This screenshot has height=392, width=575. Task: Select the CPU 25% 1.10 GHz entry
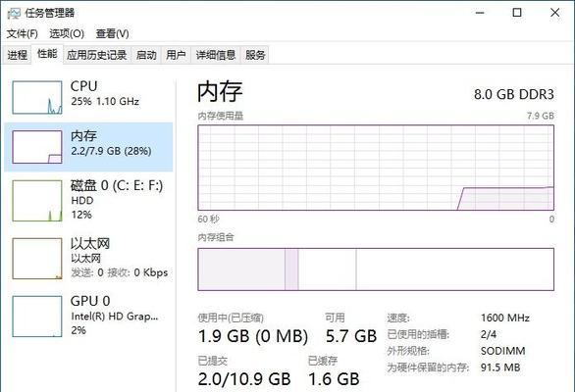(x=88, y=97)
